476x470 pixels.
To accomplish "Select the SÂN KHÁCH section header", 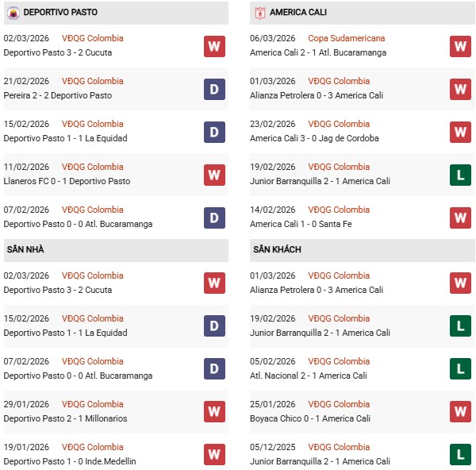I will click(x=277, y=249).
